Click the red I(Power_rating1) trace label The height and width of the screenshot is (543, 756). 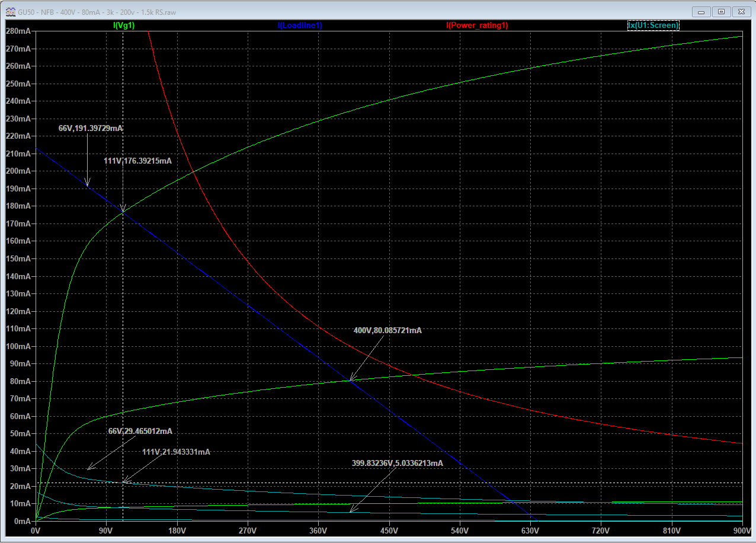(x=477, y=25)
